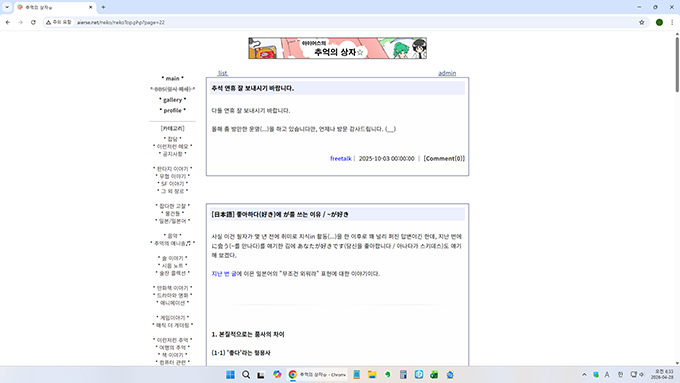Open the 추억의 애니송 category
680x383 pixels.
173,243
